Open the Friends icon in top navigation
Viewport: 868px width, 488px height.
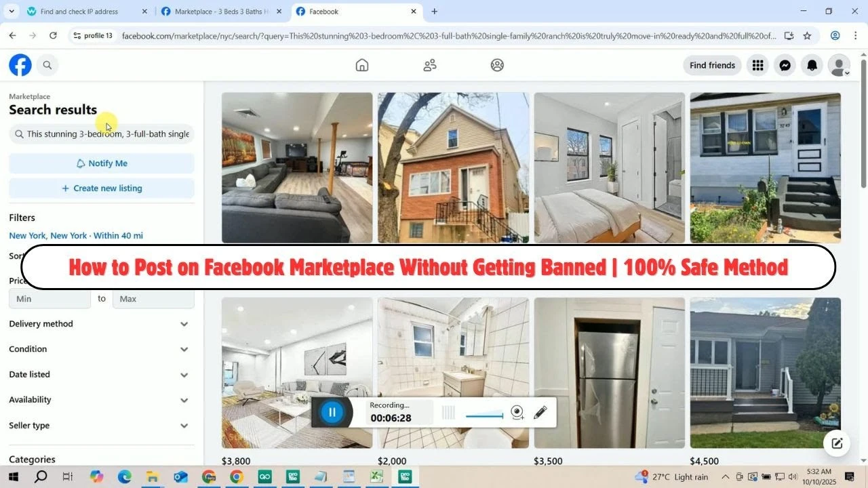(430, 65)
